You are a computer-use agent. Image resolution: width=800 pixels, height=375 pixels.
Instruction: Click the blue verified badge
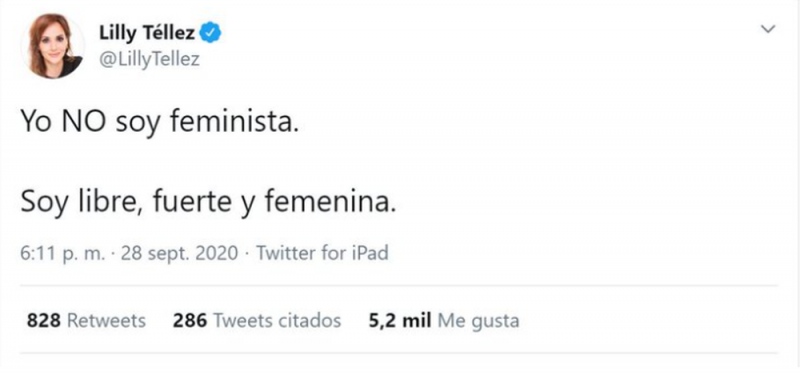pyautogui.click(x=210, y=34)
